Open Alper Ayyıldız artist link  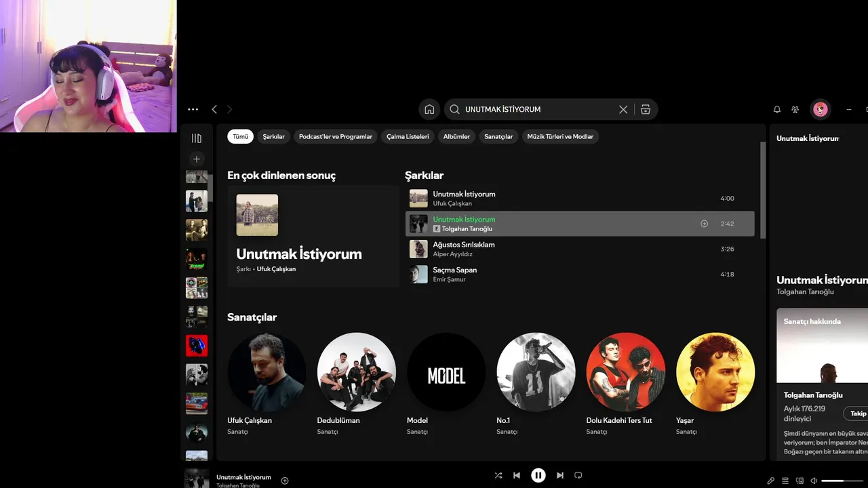(454, 254)
